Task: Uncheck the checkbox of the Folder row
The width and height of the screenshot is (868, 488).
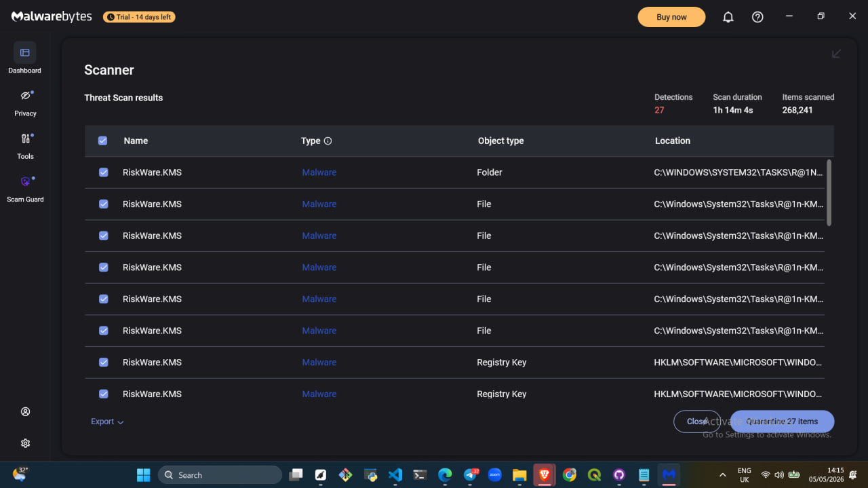Action: [103, 172]
